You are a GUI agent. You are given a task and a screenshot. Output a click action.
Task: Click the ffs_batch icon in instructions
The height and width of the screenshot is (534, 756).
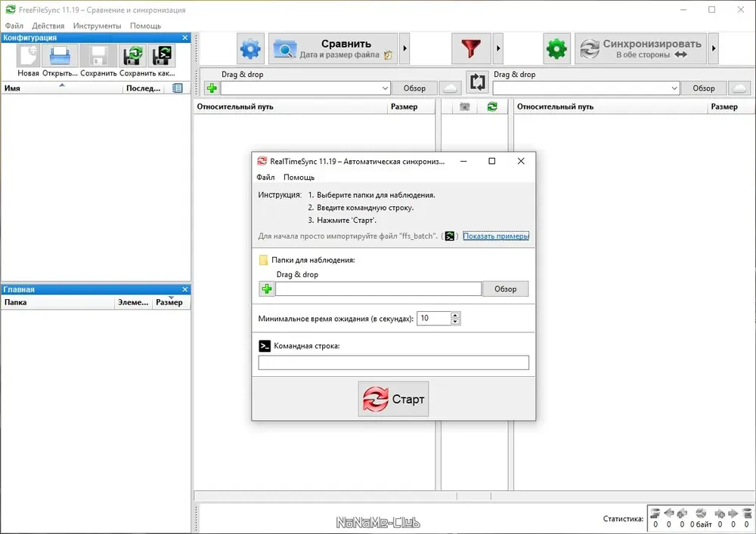point(449,236)
